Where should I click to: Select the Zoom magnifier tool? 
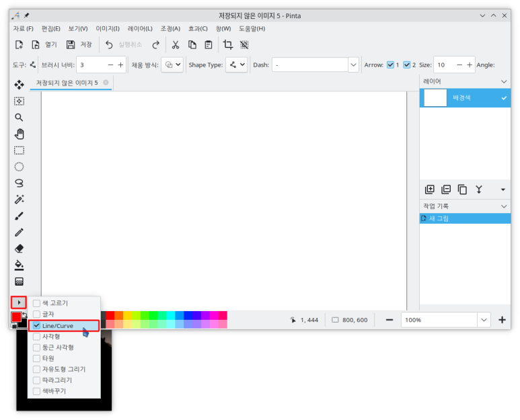[x=19, y=118]
